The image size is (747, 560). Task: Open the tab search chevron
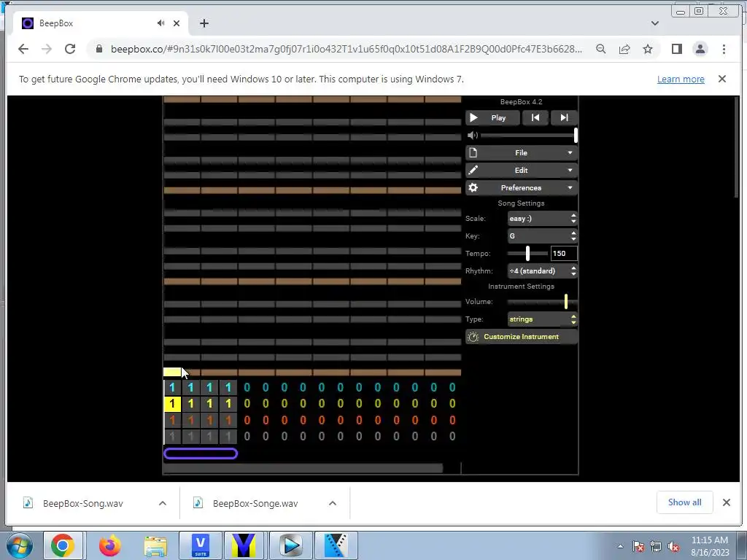(655, 23)
